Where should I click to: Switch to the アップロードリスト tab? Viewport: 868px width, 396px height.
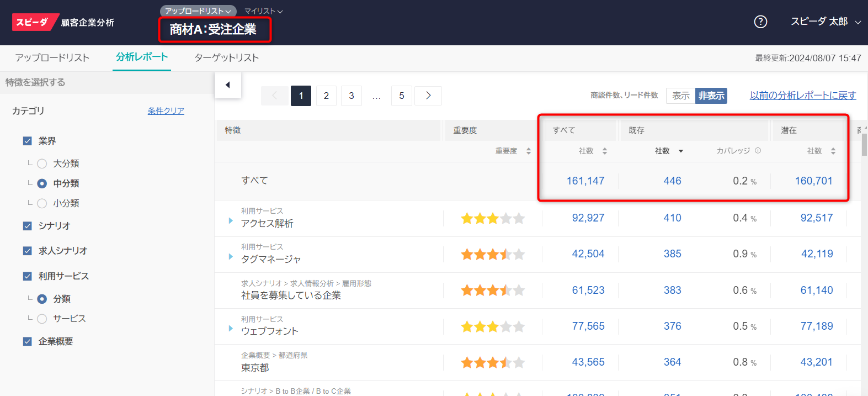tap(52, 57)
